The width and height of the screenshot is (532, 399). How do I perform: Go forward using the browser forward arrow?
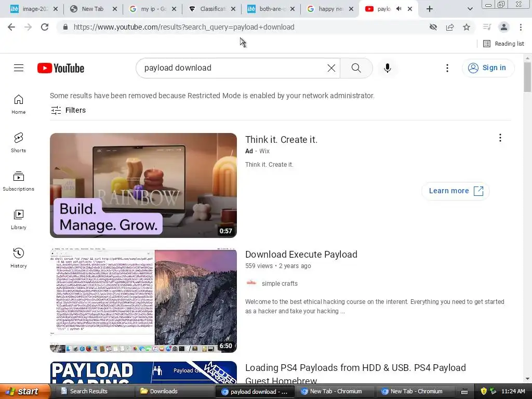pos(28,27)
